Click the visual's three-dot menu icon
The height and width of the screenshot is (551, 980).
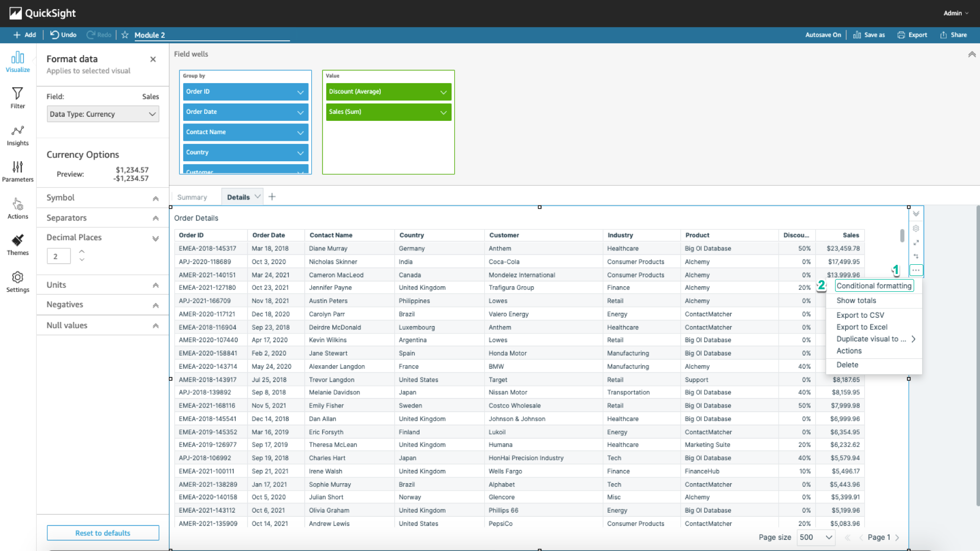click(916, 270)
